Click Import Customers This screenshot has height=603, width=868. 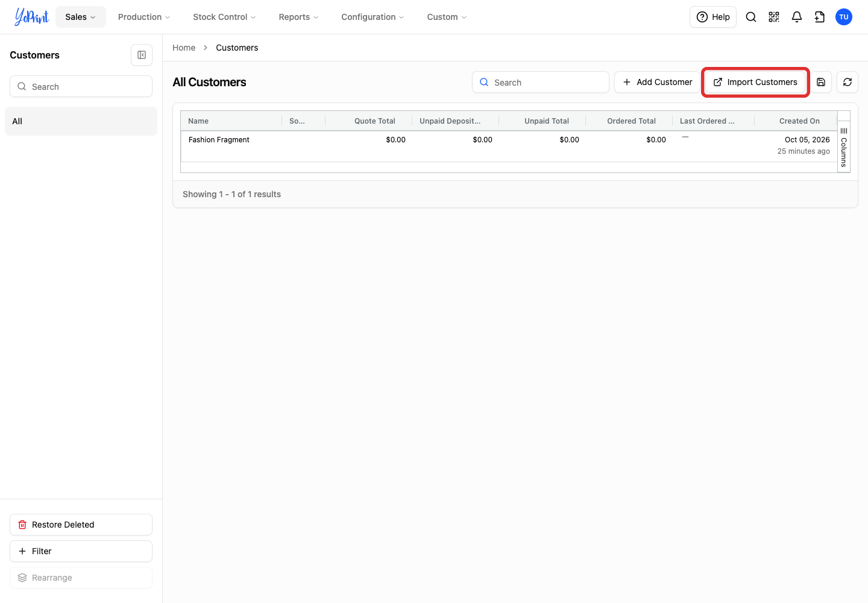755,82
